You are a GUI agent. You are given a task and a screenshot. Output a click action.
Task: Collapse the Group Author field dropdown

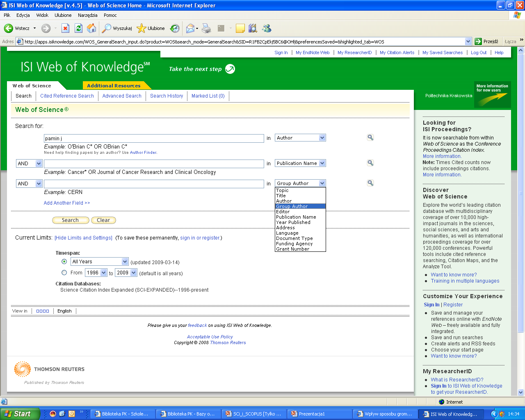(300, 183)
